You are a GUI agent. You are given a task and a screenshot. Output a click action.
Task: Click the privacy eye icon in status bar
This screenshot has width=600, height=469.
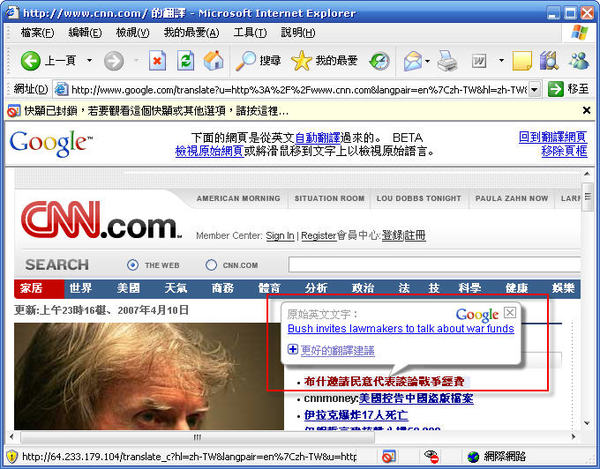click(x=432, y=456)
